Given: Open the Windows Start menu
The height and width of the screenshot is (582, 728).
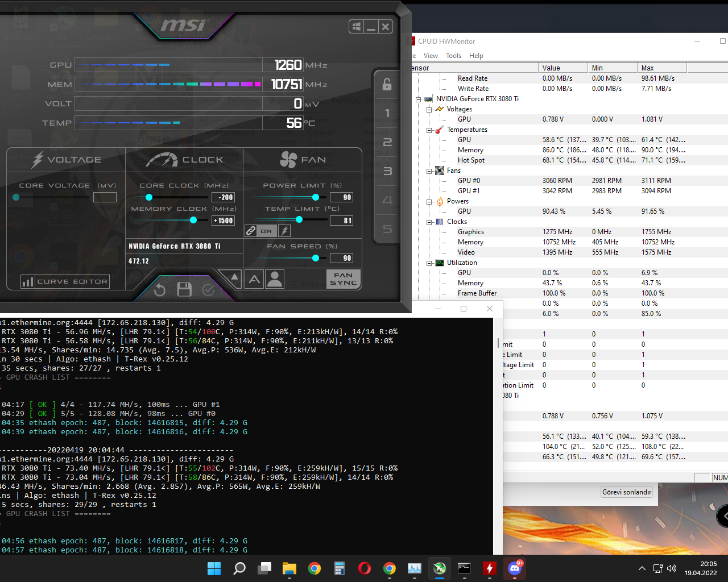Looking at the screenshot, I should coord(214,568).
